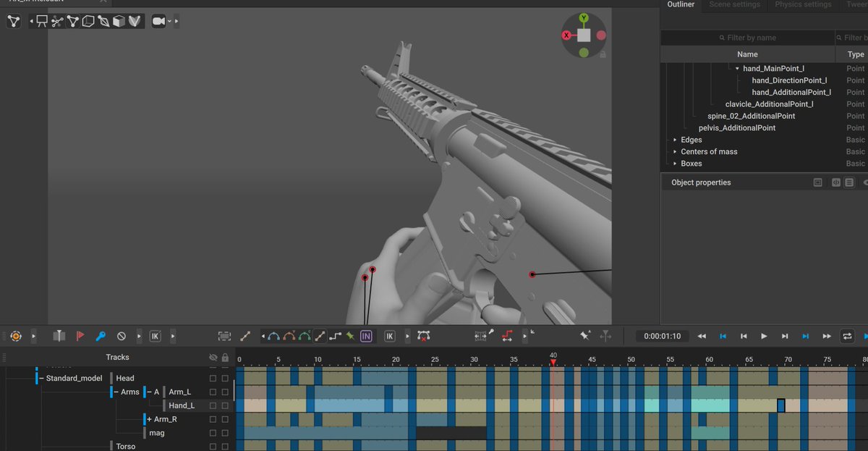The image size is (868, 451).
Task: Open the camera dropdown arrow
Action: point(169,21)
